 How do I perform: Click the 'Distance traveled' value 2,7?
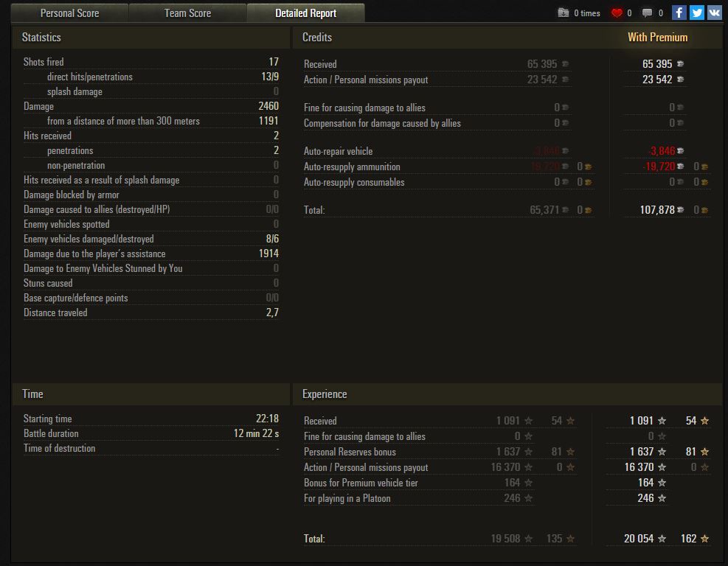(272, 312)
